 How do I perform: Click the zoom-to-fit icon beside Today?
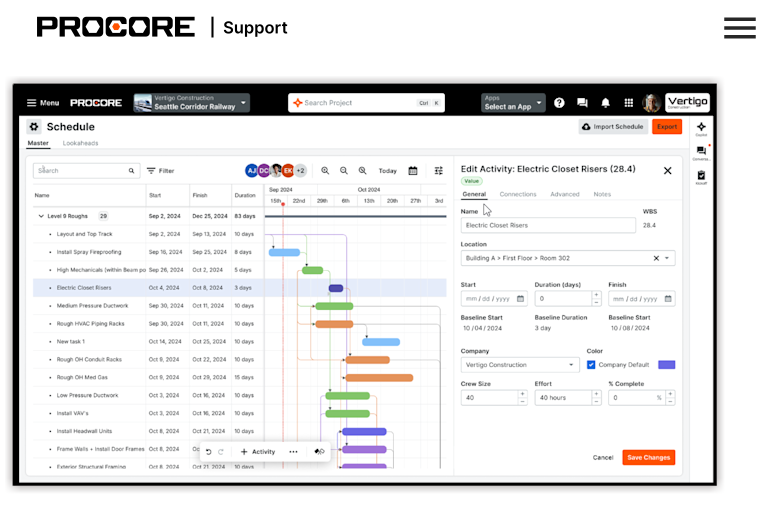(362, 170)
